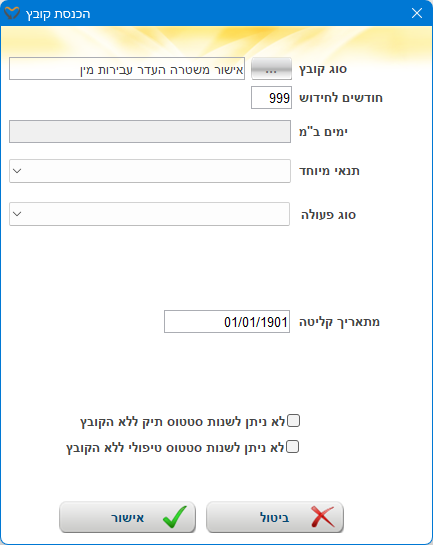The image size is (433, 545).
Task: Toggle לא ניתן לשנות סטטוס טיפולי checkbox
Action: 293,447
